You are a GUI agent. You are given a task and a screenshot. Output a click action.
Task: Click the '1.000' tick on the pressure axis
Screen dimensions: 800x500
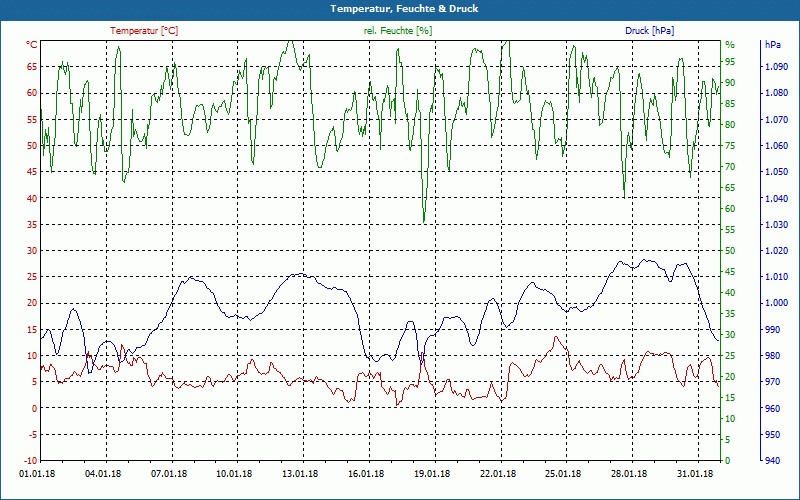click(x=777, y=303)
